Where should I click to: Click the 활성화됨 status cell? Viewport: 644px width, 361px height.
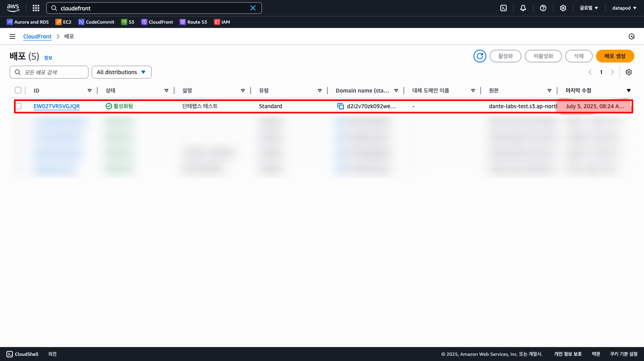pos(119,106)
